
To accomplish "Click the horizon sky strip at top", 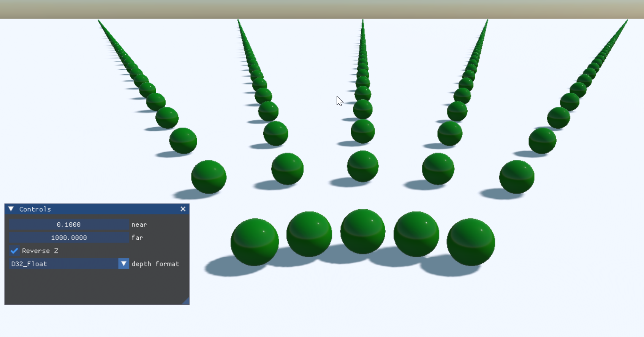I will pyautogui.click(x=322, y=9).
